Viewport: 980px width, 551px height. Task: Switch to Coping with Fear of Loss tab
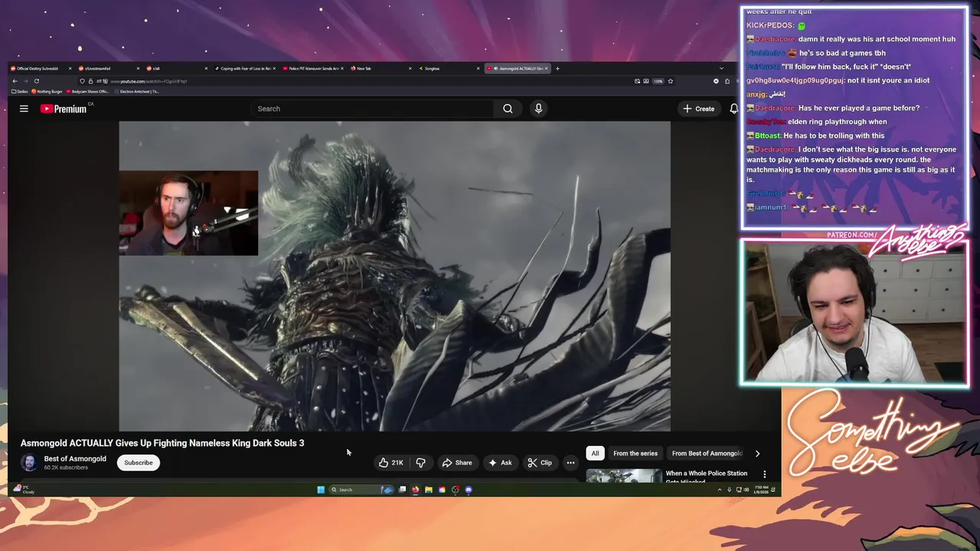(244, 68)
